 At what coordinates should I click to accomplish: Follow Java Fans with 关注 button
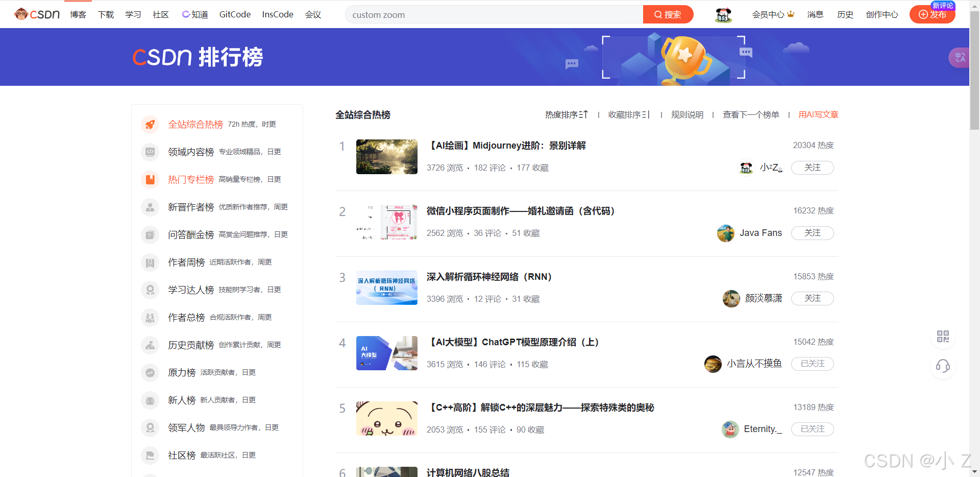[812, 233]
